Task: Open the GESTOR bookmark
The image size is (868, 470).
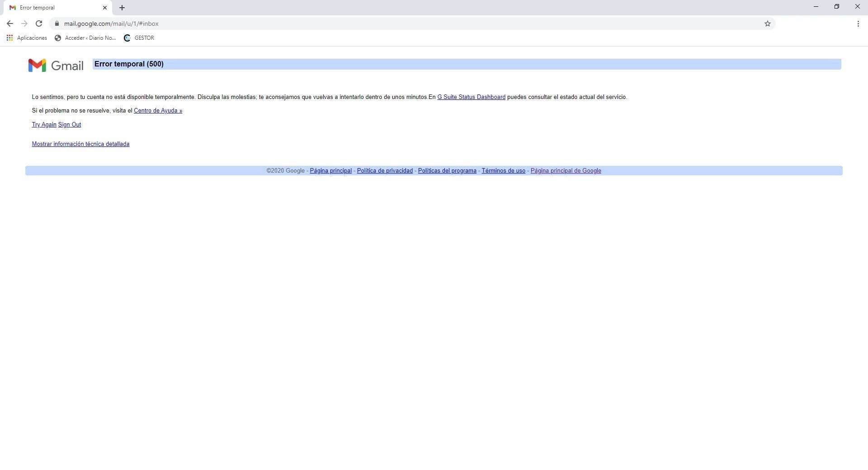Action: click(139, 38)
